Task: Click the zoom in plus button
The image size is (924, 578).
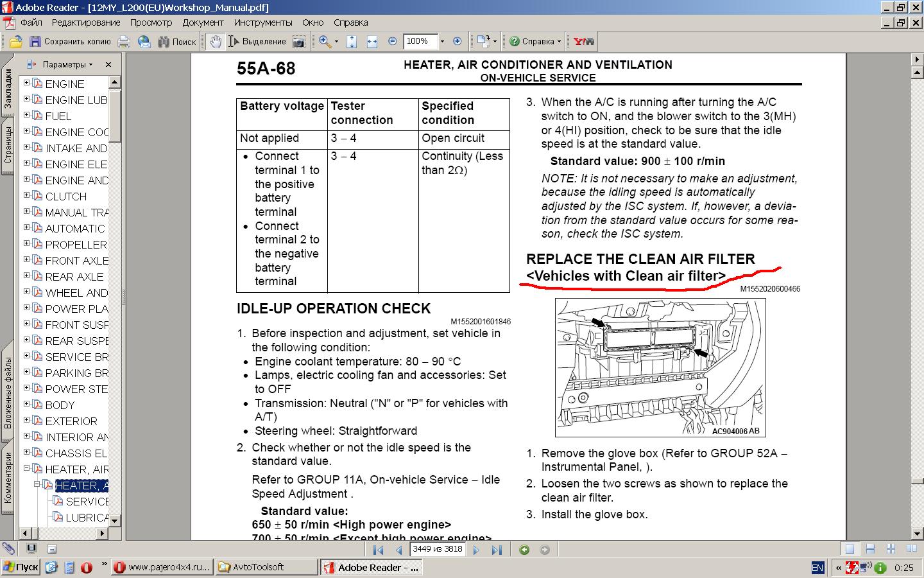Action: 458,42
